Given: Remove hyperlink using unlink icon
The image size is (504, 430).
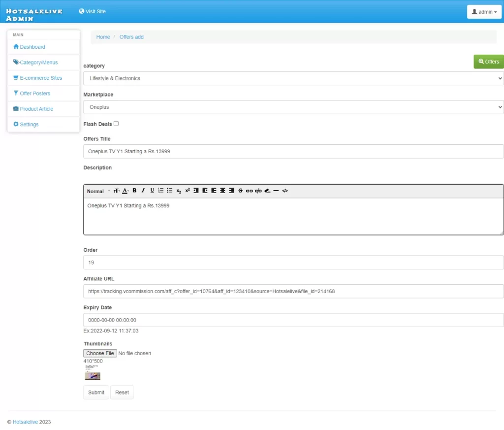Looking at the screenshot, I should [258, 191].
